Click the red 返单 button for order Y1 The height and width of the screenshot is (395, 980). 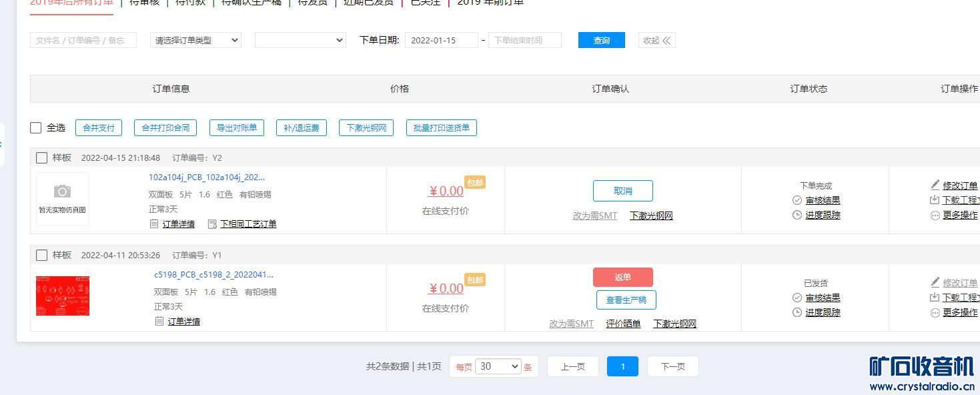point(623,277)
